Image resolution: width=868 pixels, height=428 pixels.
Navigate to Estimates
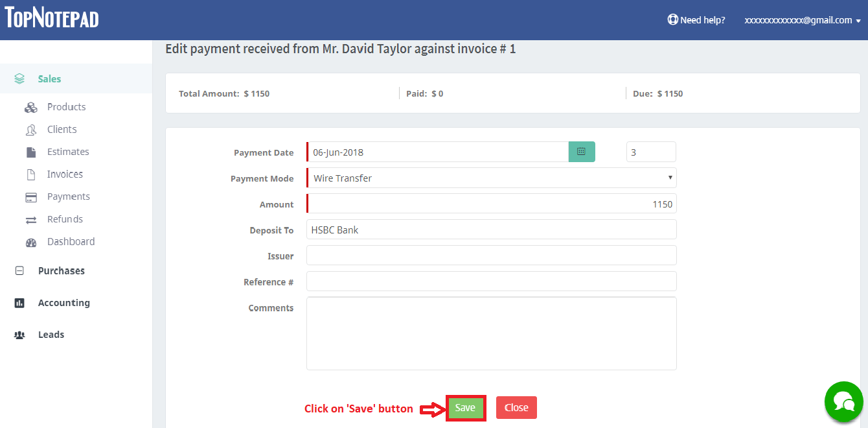68,152
